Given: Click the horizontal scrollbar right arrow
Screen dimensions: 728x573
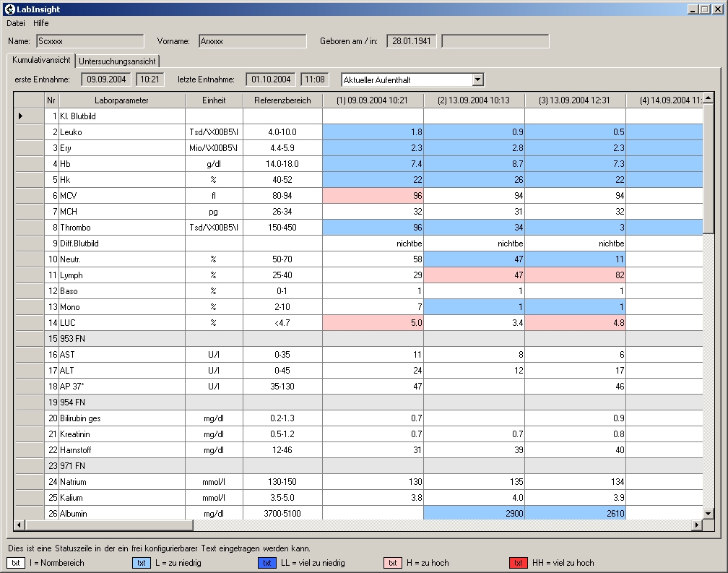Looking at the screenshot, I should coord(697,525).
